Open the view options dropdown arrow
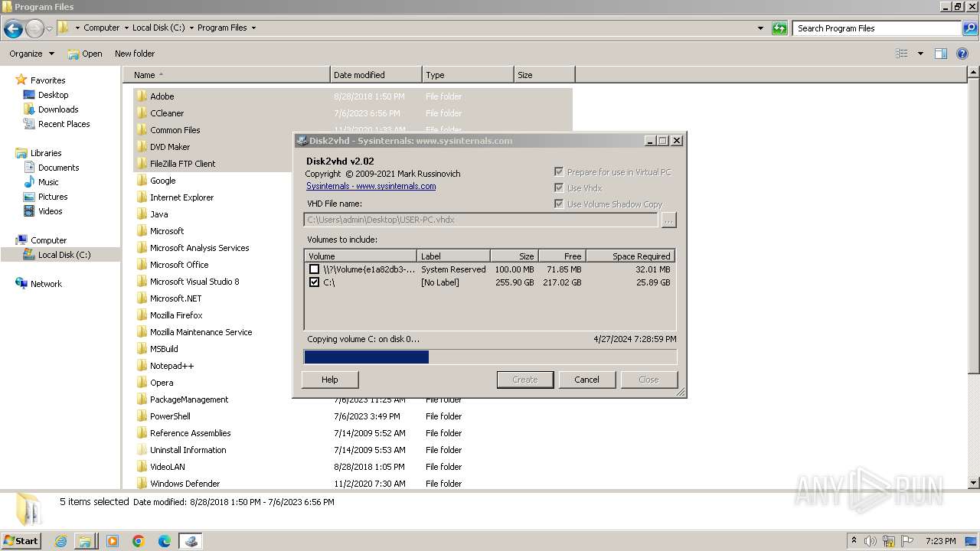Screen dimensions: 980x551 click(920, 54)
